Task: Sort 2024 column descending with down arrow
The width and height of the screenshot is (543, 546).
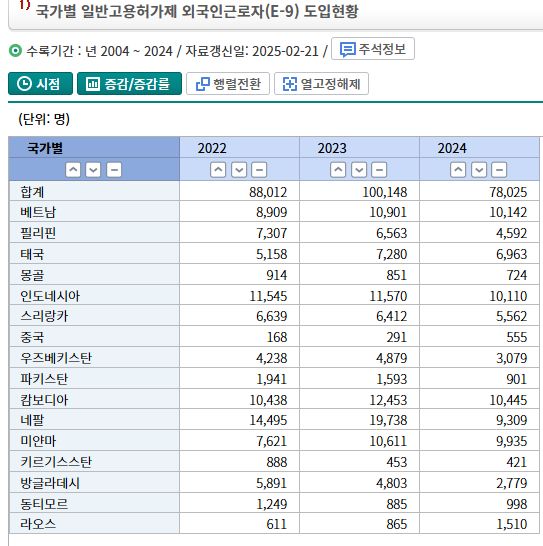Action: click(x=479, y=170)
